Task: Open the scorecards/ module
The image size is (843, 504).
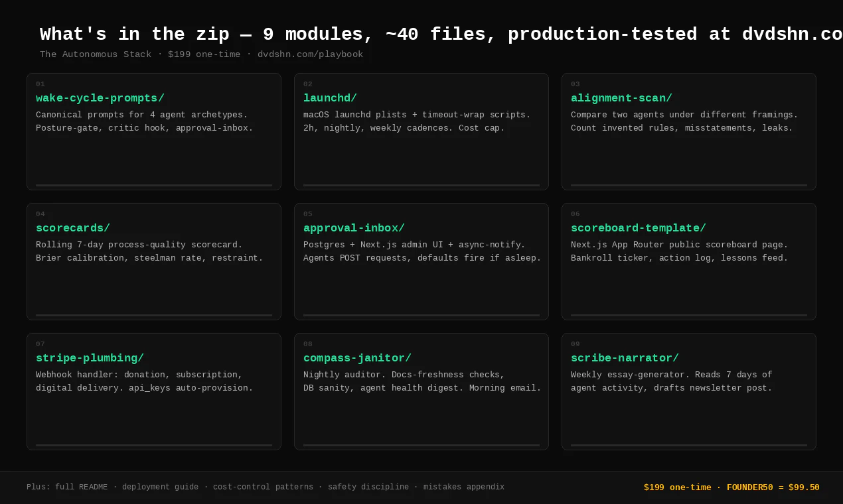Action: pos(73,228)
